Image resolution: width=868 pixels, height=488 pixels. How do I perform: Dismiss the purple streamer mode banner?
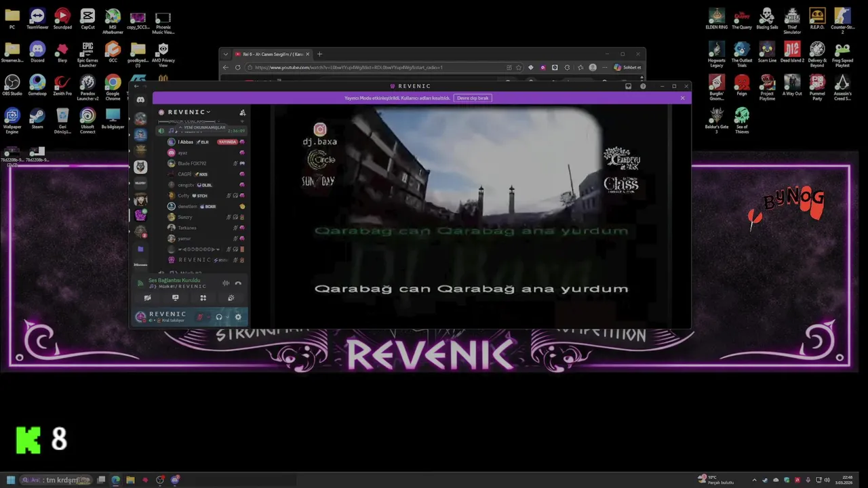click(x=682, y=98)
